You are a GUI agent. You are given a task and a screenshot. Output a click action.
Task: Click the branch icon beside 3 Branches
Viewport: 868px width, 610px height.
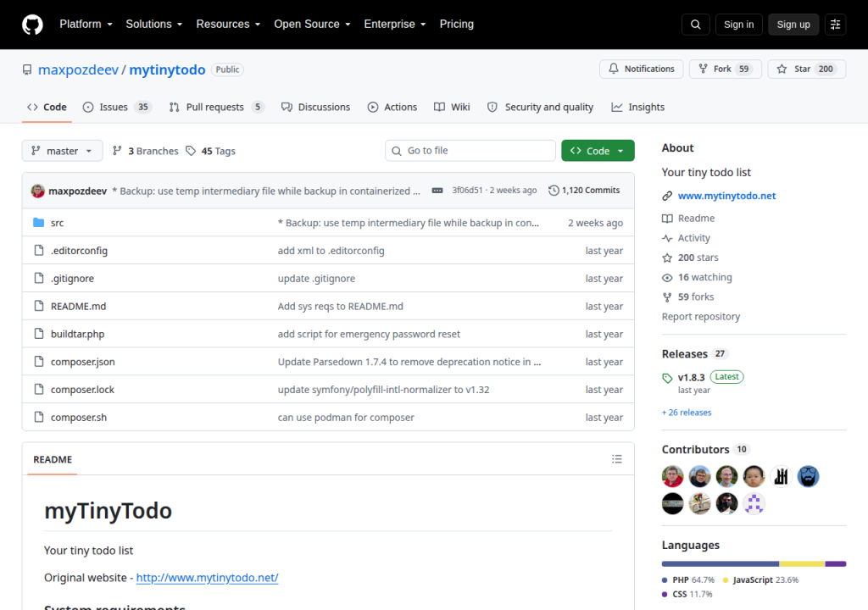117,151
